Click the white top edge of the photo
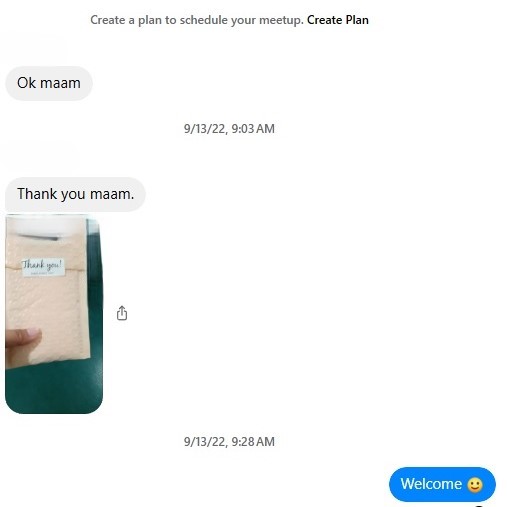This screenshot has width=507, height=507. (47, 225)
